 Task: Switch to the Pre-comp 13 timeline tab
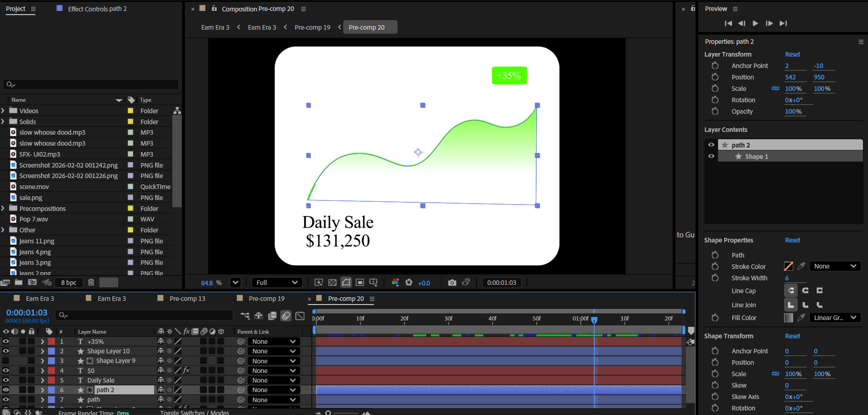click(187, 299)
